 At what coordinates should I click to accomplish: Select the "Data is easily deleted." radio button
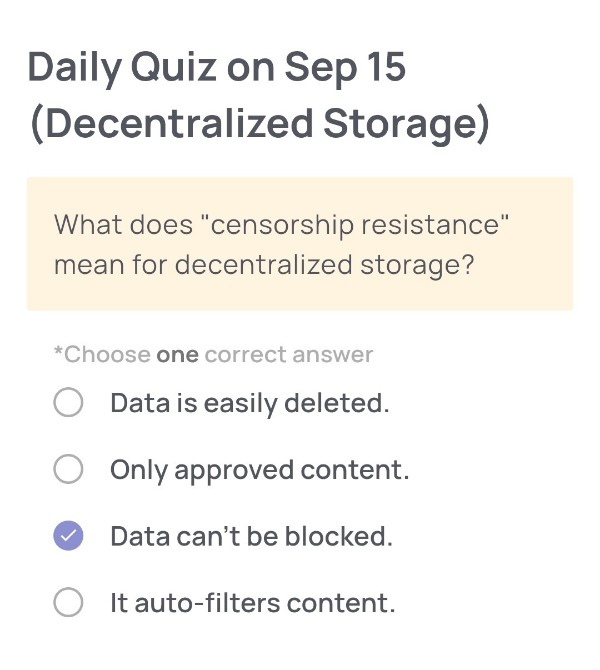click(x=68, y=403)
